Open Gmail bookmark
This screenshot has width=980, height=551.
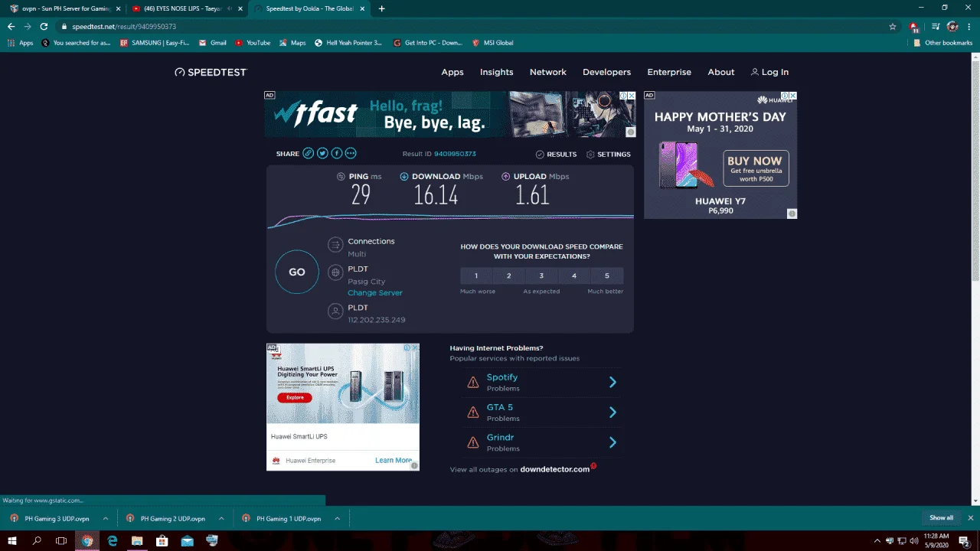(212, 43)
